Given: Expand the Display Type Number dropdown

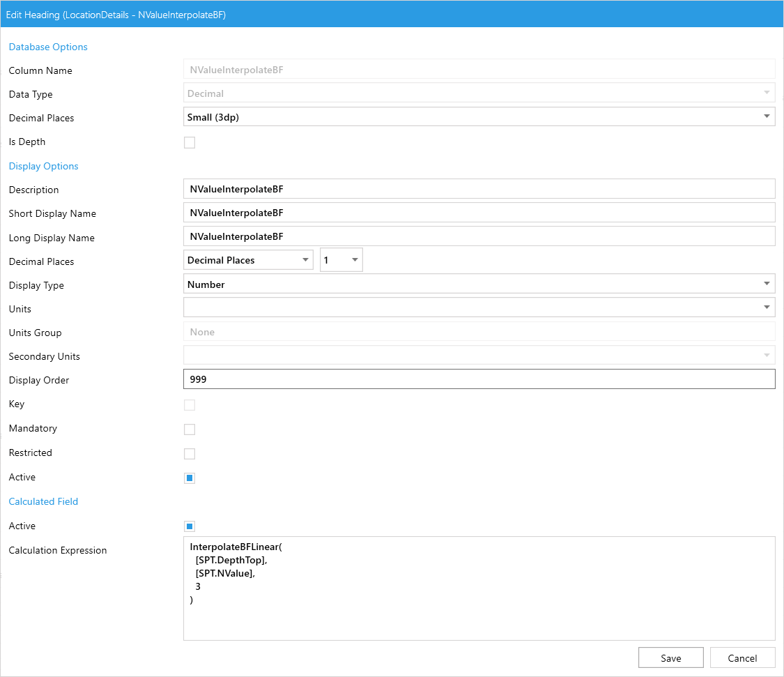Looking at the screenshot, I should (479, 284).
